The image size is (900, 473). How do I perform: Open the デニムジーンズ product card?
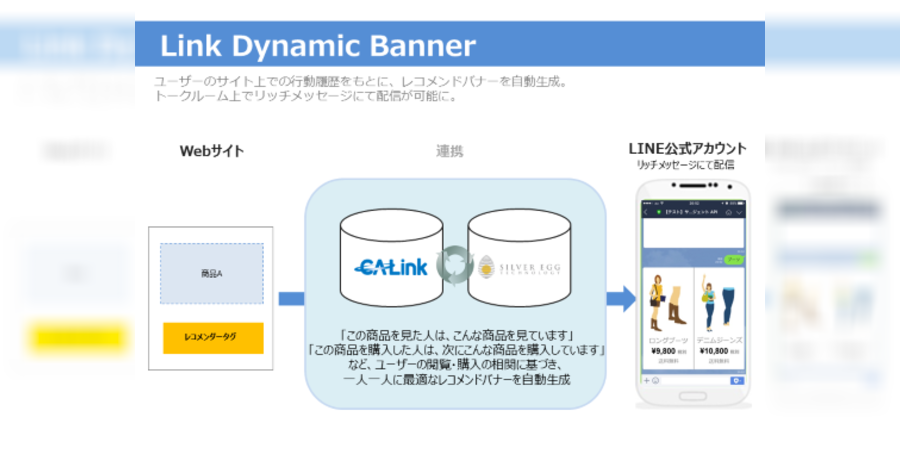(719, 319)
